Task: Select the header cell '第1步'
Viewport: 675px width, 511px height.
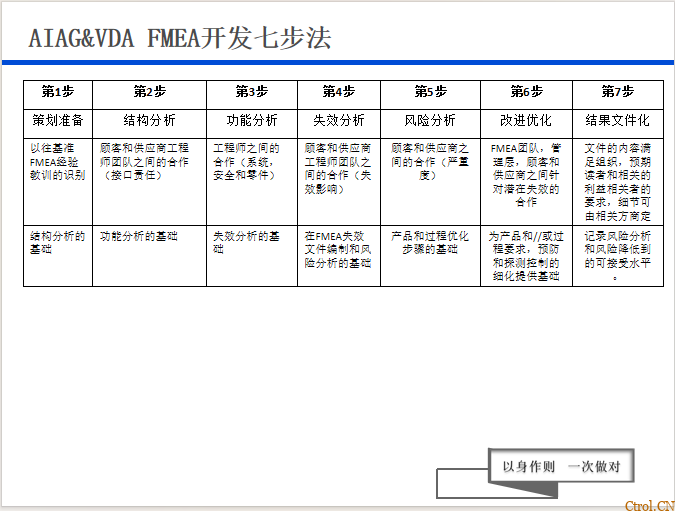Action: [x=58, y=95]
